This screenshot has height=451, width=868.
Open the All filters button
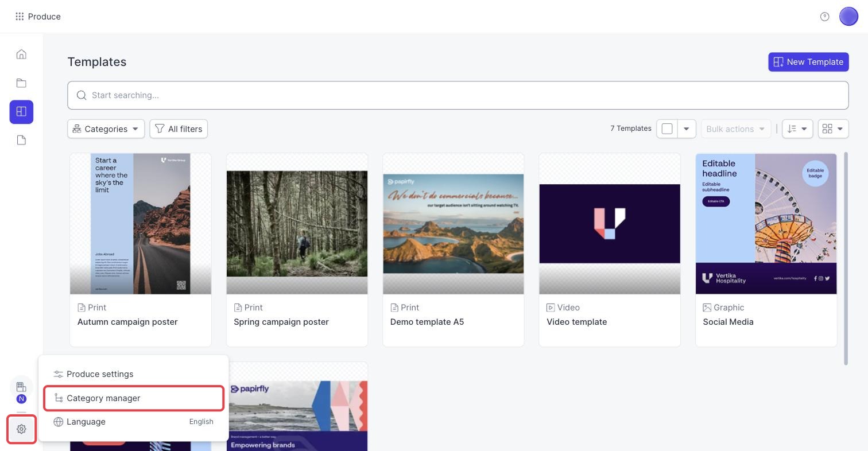pos(179,129)
